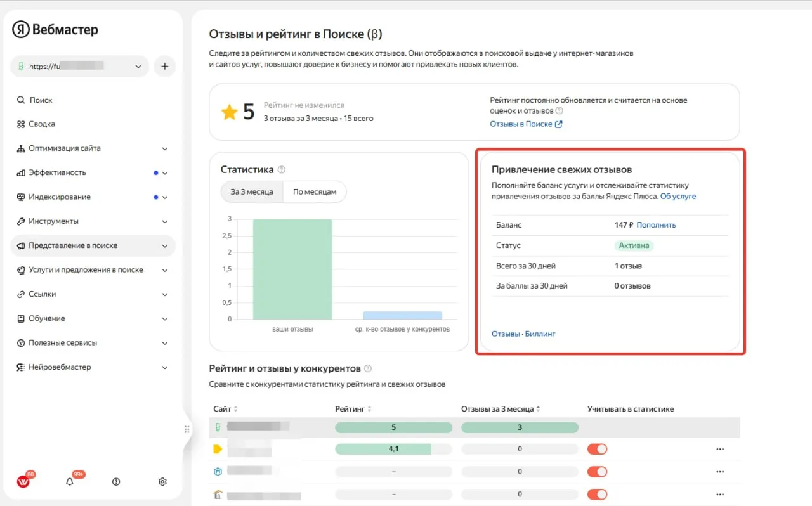Click the blue competitors' average chart bar
Image resolution: width=812 pixels, height=506 pixels.
click(x=403, y=315)
